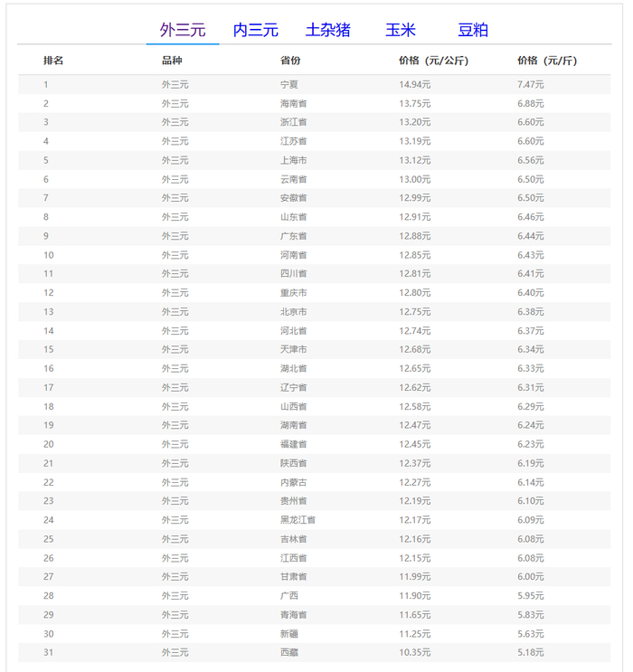633x672 pixels.
Task: Click price 12.81元 for 四川省
Action: point(415,273)
